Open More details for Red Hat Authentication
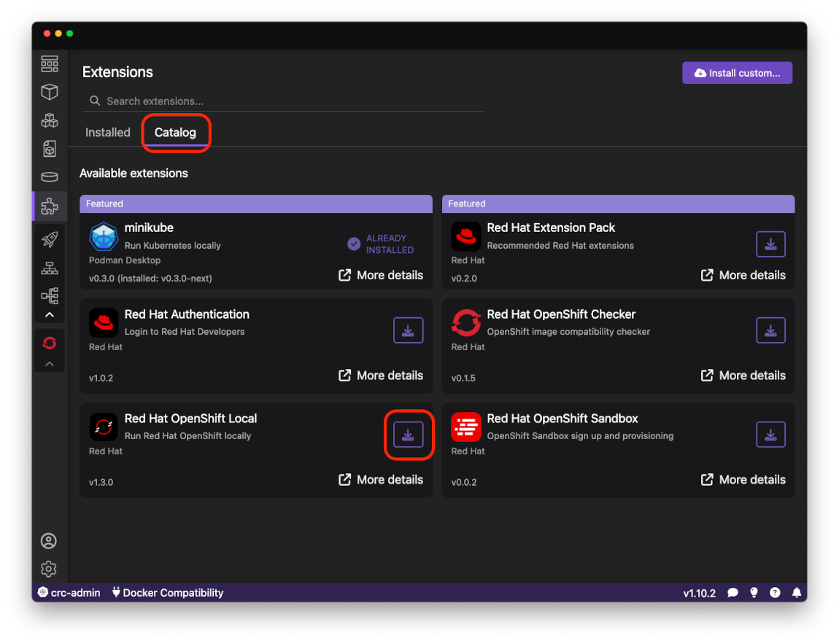The image size is (839, 644). (x=381, y=376)
